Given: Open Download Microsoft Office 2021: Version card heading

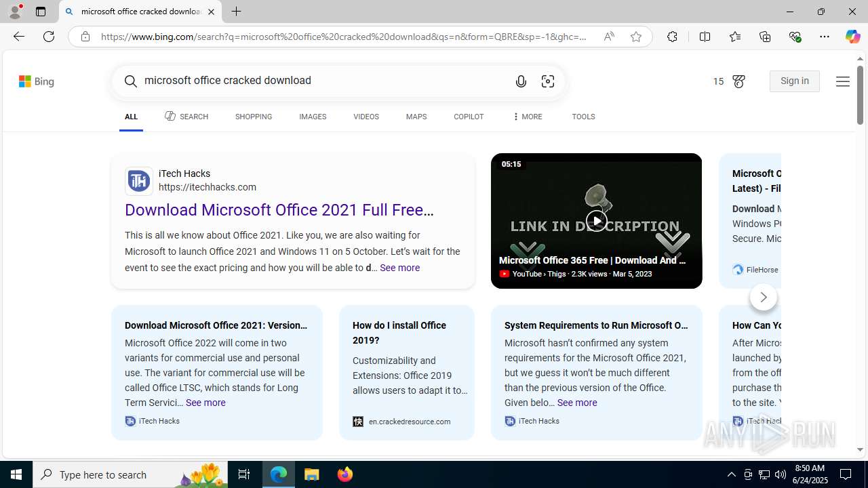Looking at the screenshot, I should coord(216,325).
